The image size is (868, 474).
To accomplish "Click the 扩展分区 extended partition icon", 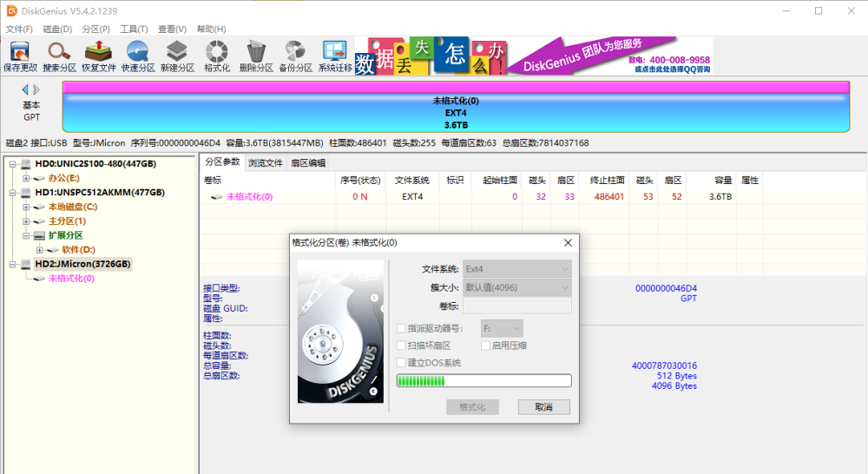I will (39, 235).
